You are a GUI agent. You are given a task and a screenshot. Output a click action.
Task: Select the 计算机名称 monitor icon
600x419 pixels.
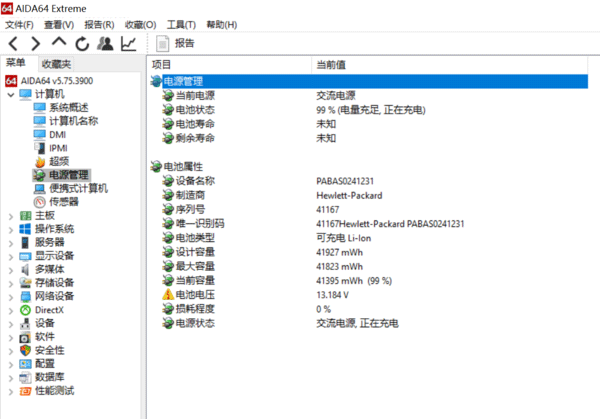click(x=39, y=121)
